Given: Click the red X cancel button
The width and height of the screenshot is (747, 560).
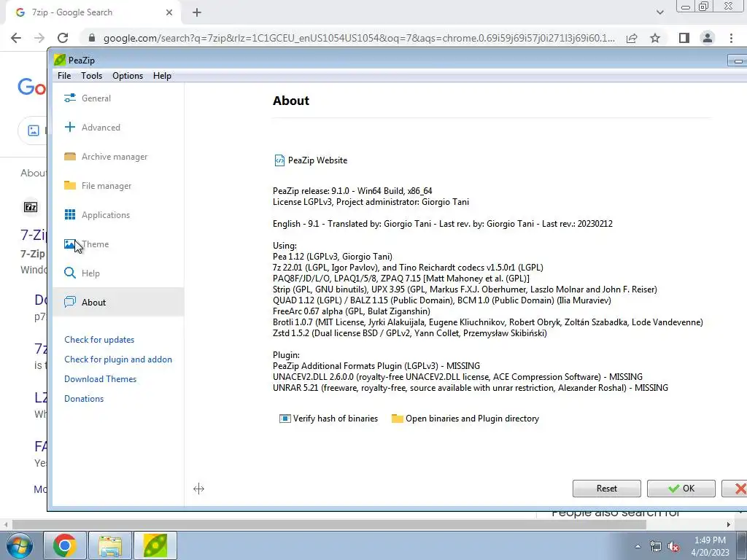Looking at the screenshot, I should click(x=735, y=489).
